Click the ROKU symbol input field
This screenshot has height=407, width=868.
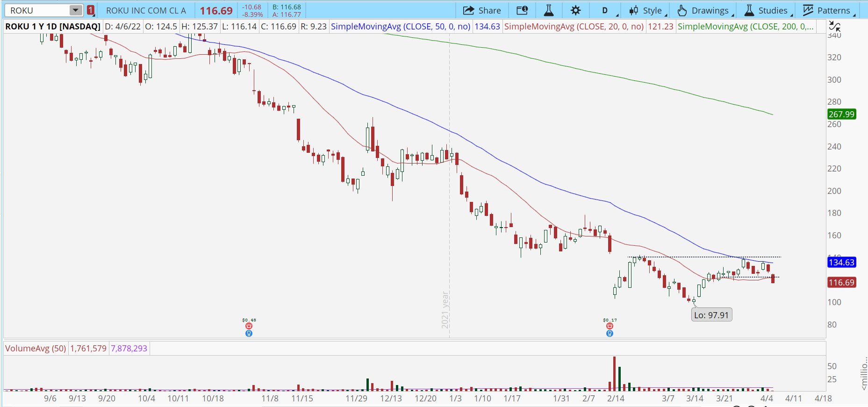[x=38, y=10]
